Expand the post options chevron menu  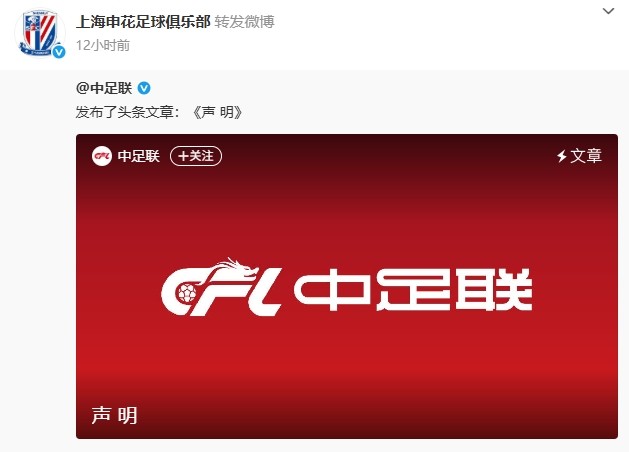608,11
